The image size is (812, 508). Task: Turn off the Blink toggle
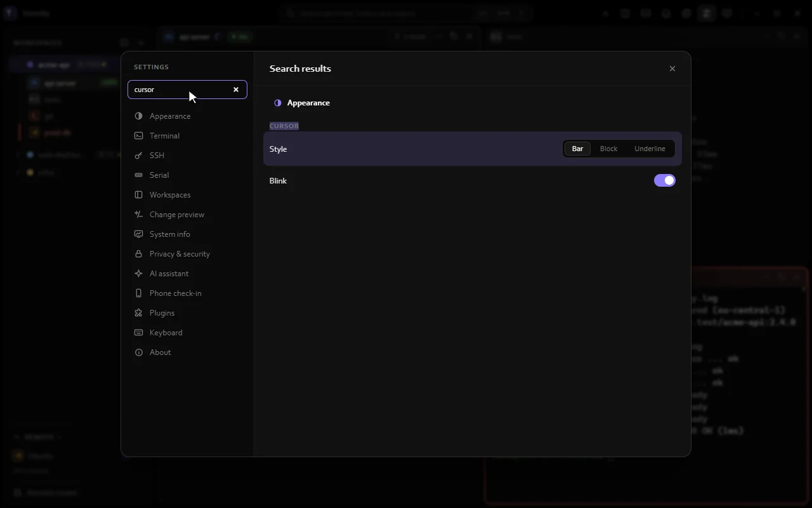pyautogui.click(x=665, y=180)
